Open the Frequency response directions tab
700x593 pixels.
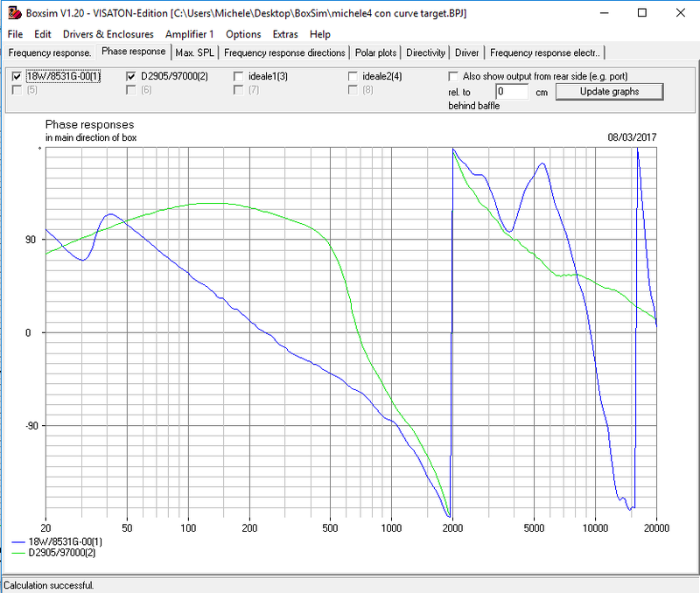click(x=284, y=52)
